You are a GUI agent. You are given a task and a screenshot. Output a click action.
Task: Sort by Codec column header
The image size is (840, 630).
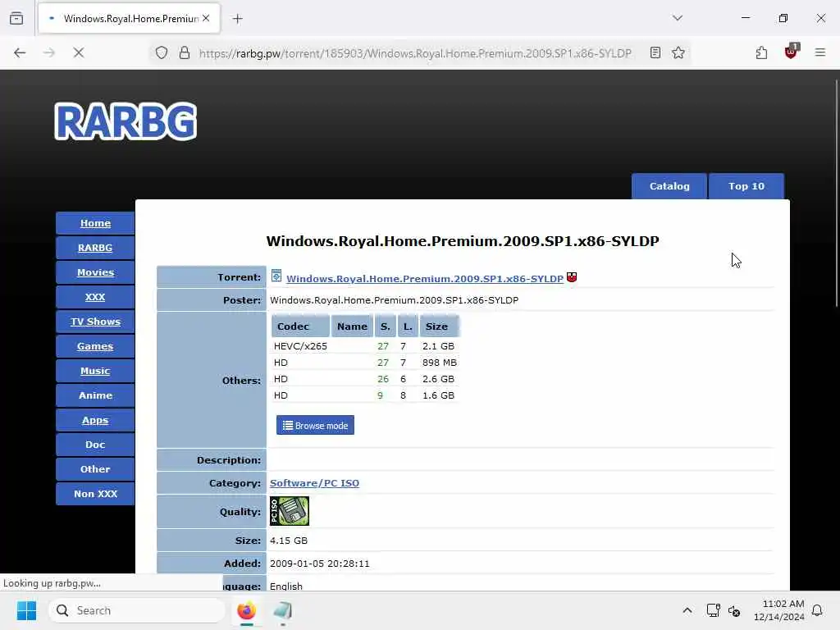(x=300, y=326)
